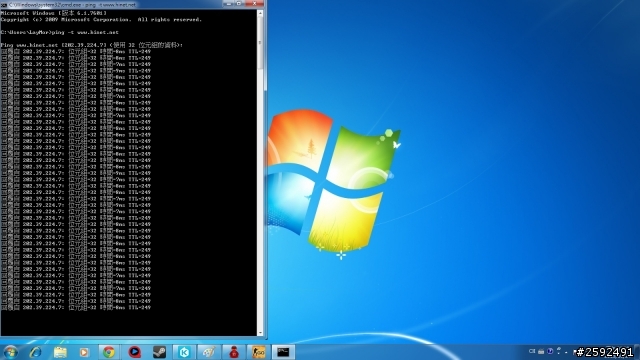Open the Windows Start menu
Viewport: 640px width, 360px height.
point(10,352)
